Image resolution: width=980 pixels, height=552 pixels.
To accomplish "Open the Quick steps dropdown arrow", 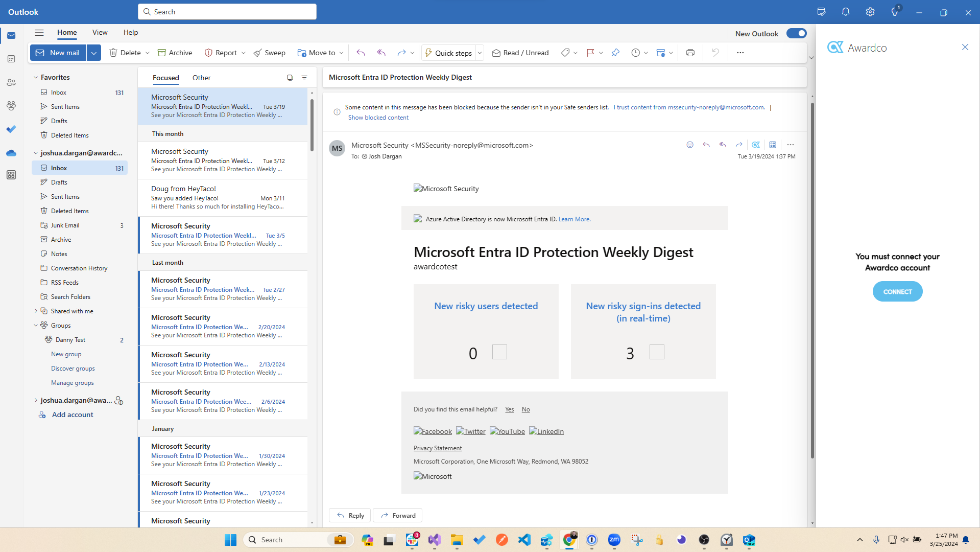I will tap(480, 53).
